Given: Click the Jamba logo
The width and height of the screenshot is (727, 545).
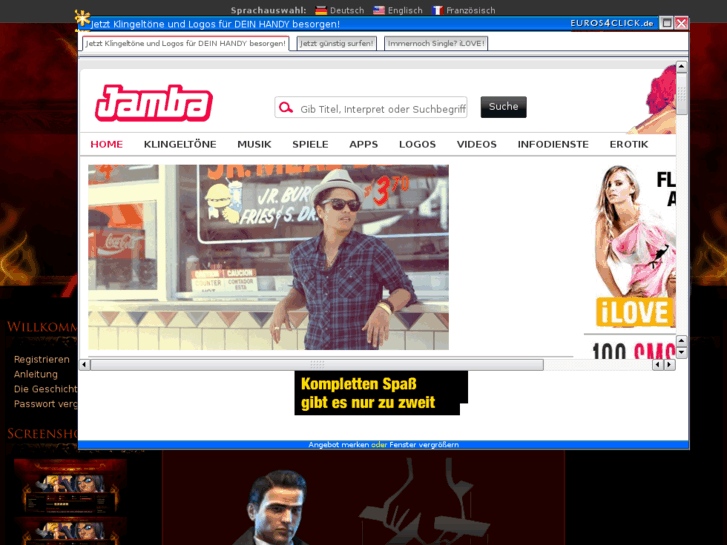Looking at the screenshot, I should [x=154, y=103].
